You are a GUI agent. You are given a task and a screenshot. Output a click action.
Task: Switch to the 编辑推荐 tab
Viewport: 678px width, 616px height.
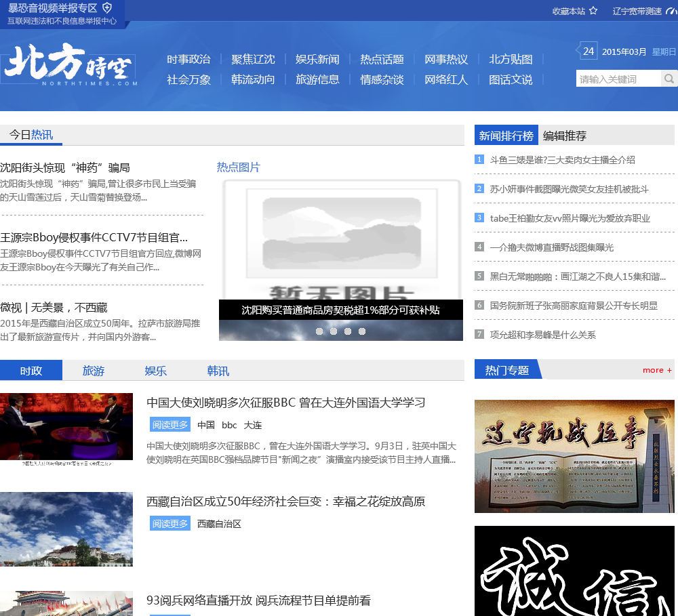(x=565, y=136)
